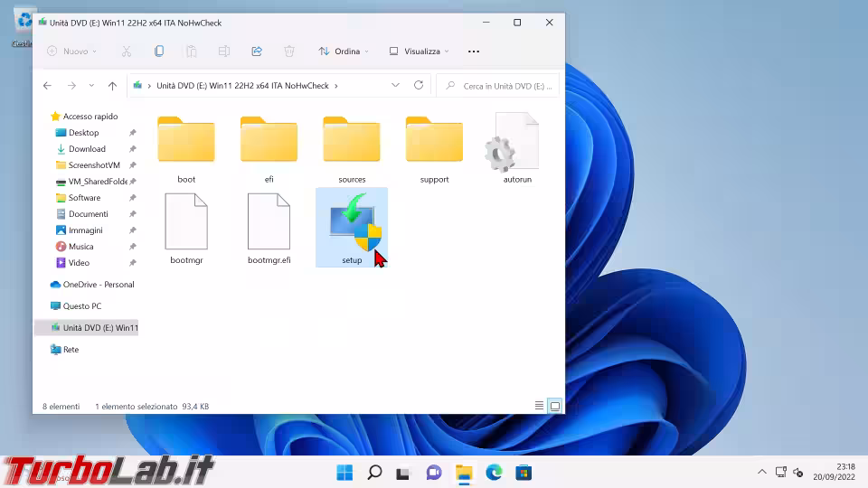The height and width of the screenshot is (488, 868).
Task: Click the Cerca in Unità DVD search box
Action: click(498, 86)
